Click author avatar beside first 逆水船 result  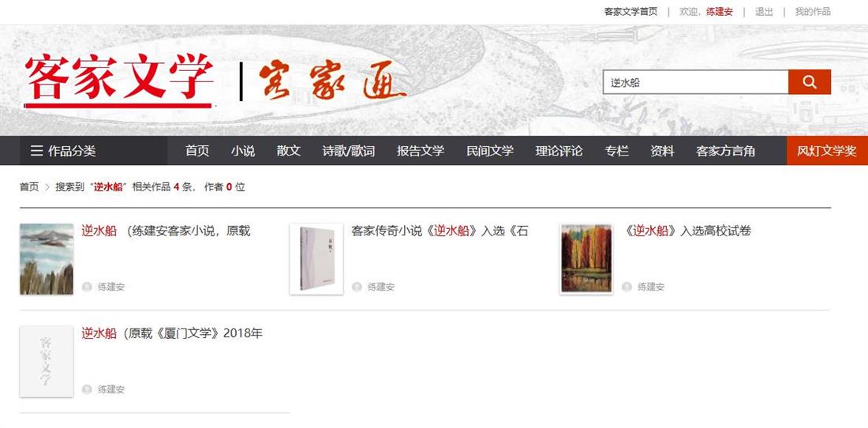(87, 287)
